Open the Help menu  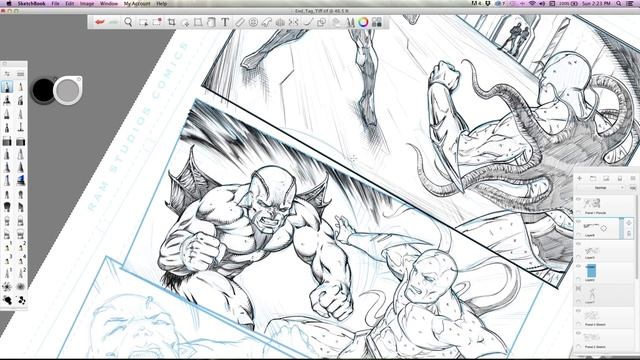tap(162, 3)
